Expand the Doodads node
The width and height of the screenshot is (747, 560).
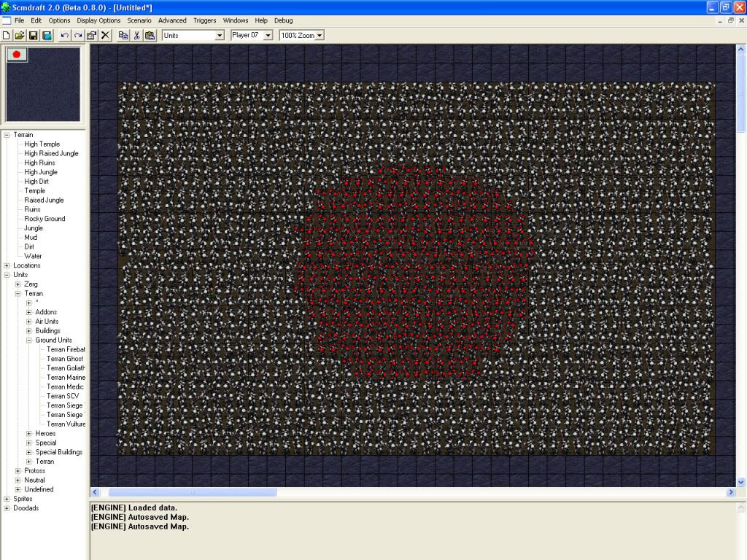[7, 508]
